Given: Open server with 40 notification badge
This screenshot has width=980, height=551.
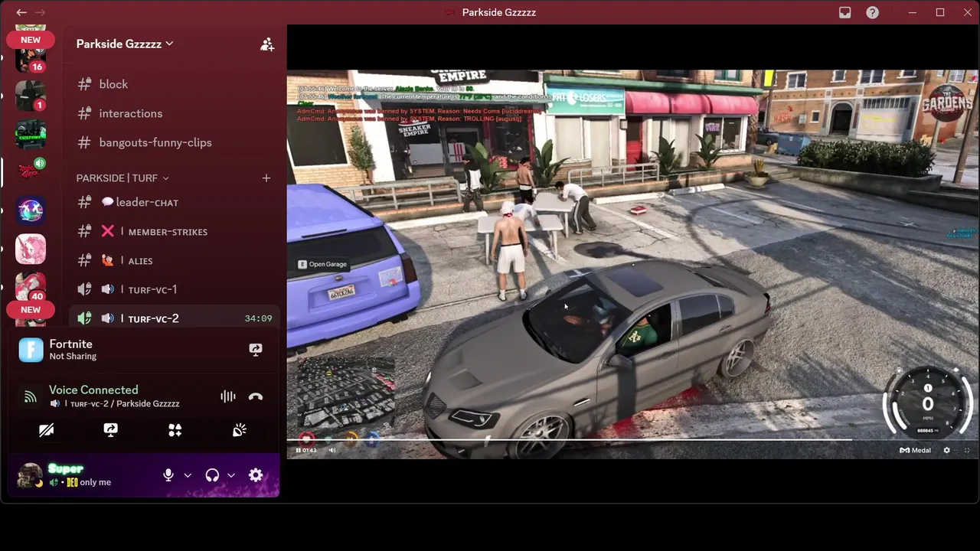Looking at the screenshot, I should (31, 287).
